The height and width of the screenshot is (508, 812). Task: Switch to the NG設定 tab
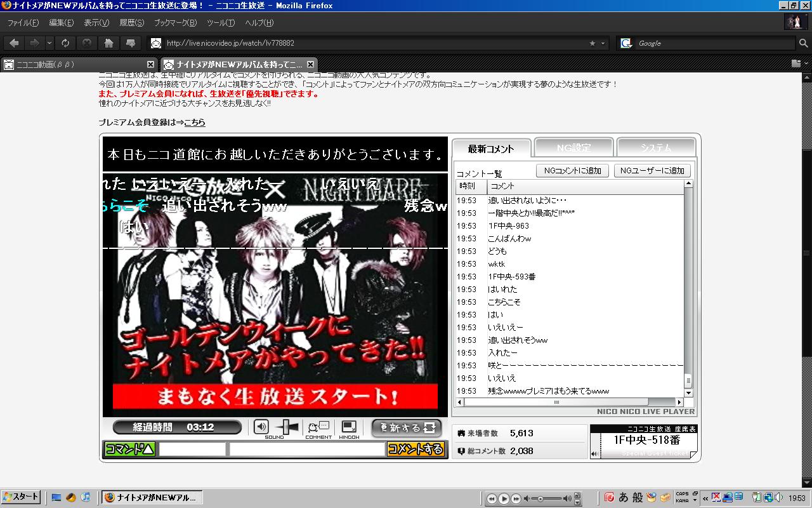point(573,147)
